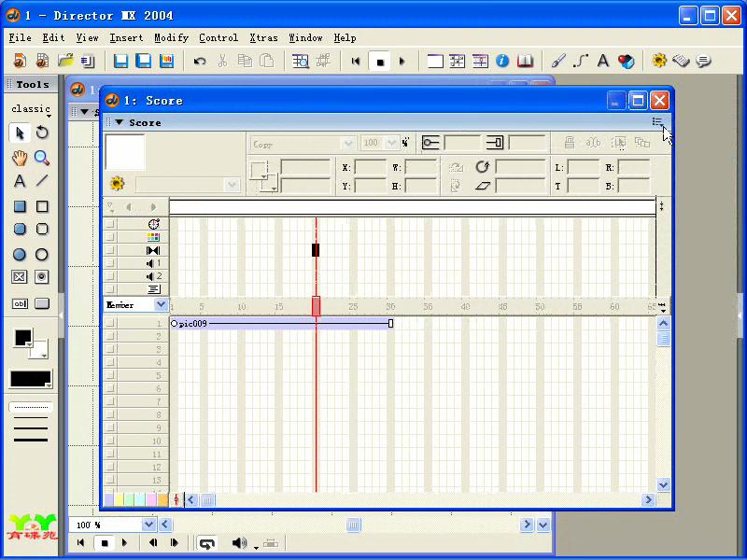Select the Rotate and Skew tool
Image resolution: width=747 pixels, height=560 pixels.
(x=42, y=133)
